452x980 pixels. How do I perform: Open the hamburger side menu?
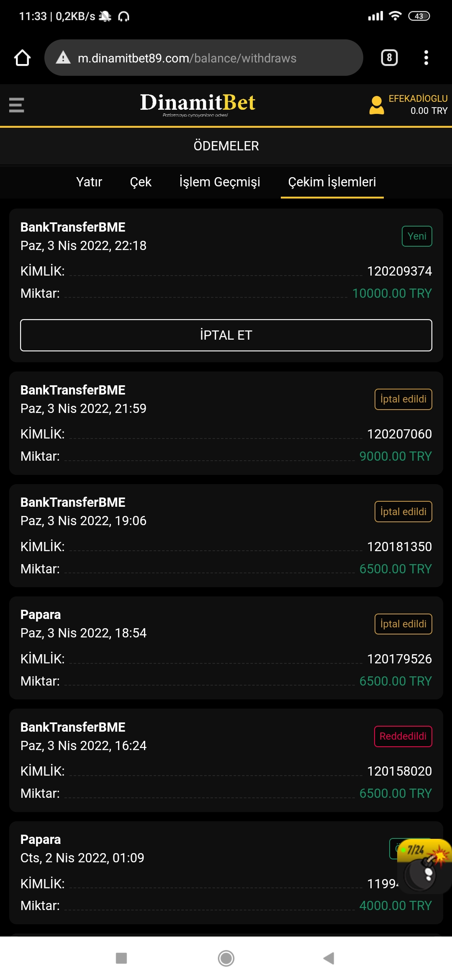[17, 105]
